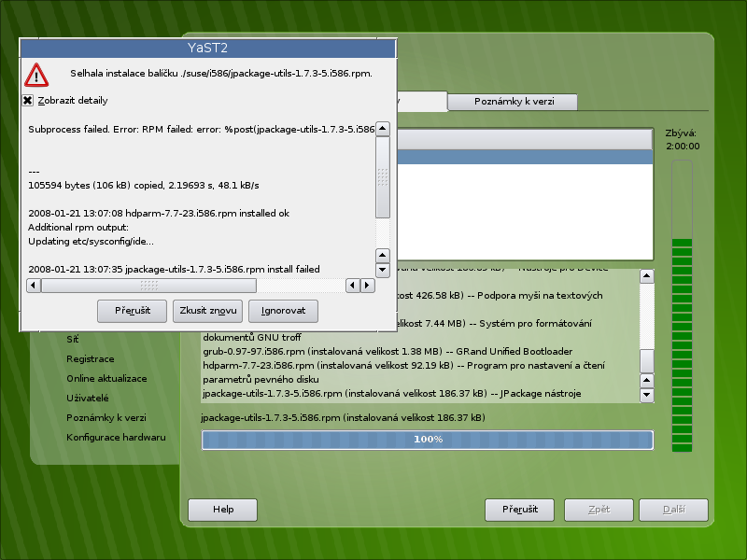The image size is (747, 560).
Task: Click the Help button in the installer window
Action: [223, 510]
